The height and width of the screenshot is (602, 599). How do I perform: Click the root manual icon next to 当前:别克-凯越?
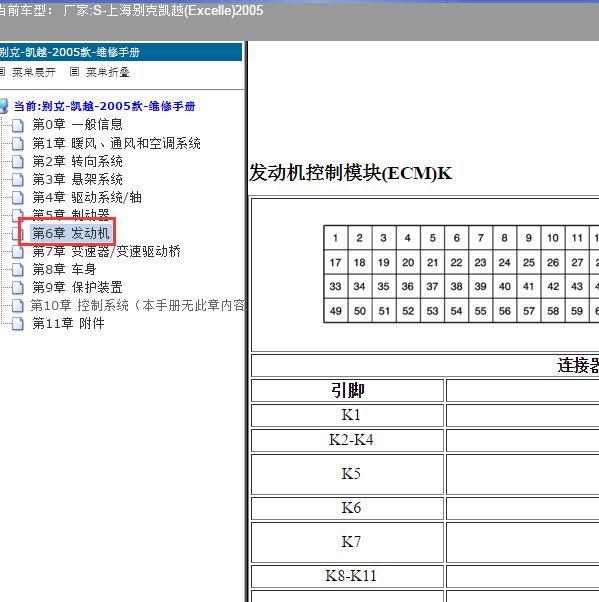(4, 106)
